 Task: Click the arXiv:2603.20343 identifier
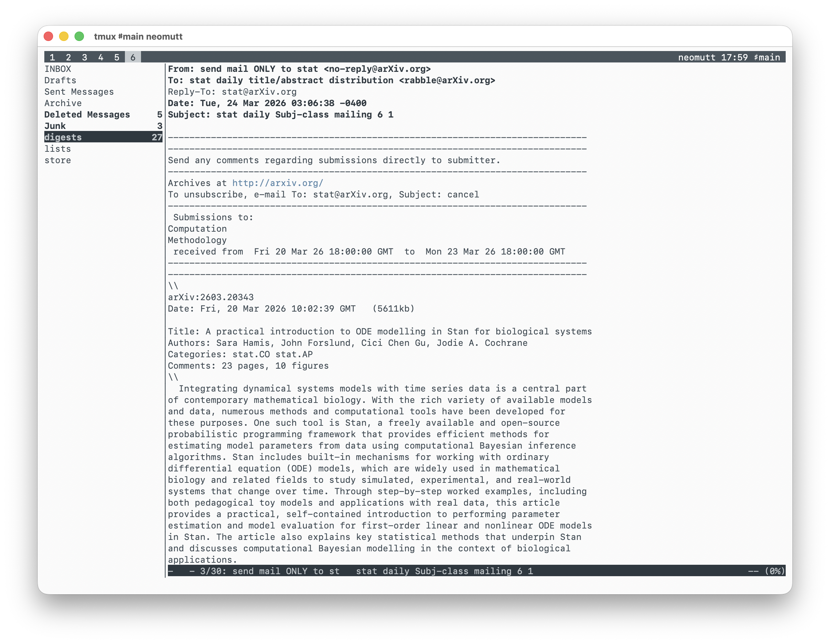tap(211, 297)
